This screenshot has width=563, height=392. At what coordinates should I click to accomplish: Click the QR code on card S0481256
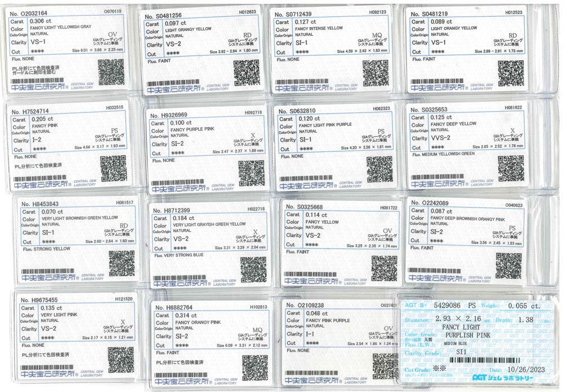247,73
